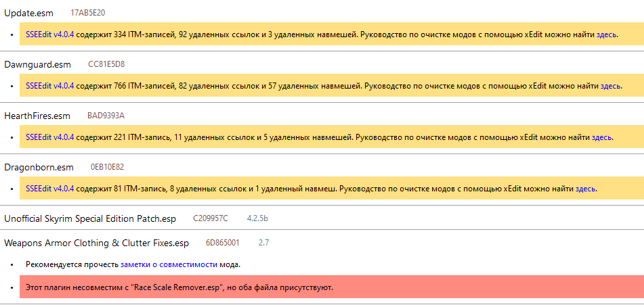Click 'здесь' guide link in Update.esm message

click(x=607, y=34)
